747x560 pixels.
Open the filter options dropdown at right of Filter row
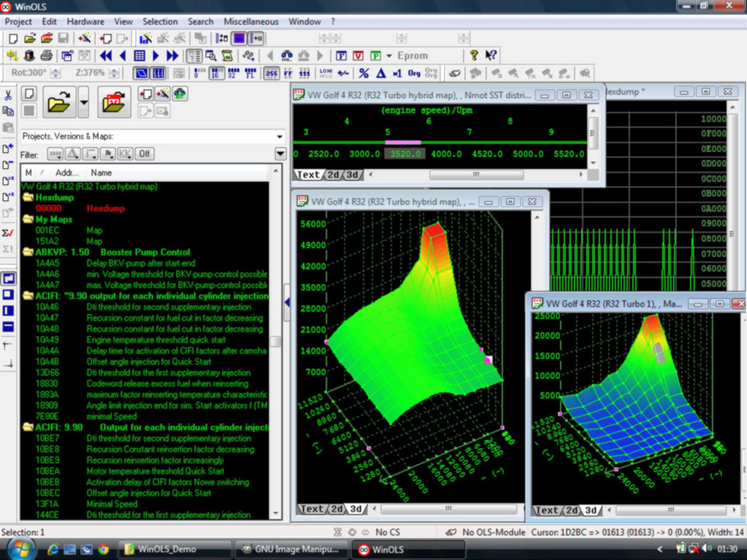280,154
